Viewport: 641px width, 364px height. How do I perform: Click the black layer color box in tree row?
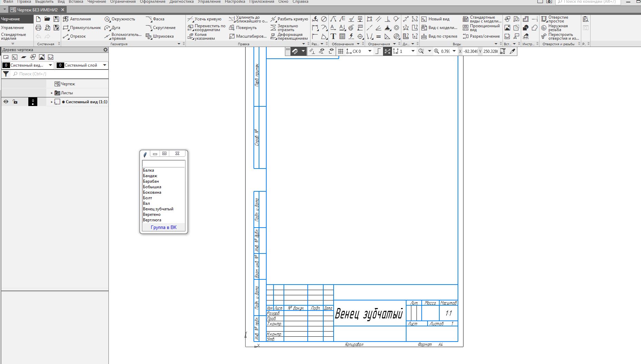pyautogui.click(x=33, y=102)
